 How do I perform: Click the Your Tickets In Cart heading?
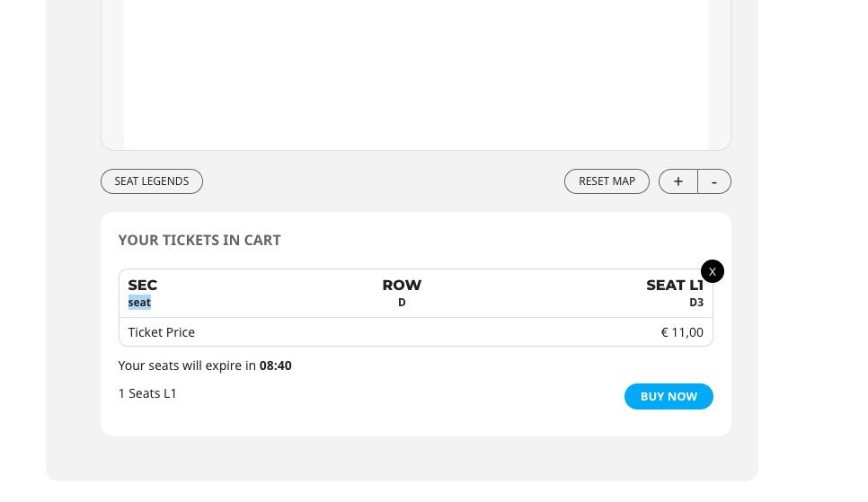click(x=199, y=240)
